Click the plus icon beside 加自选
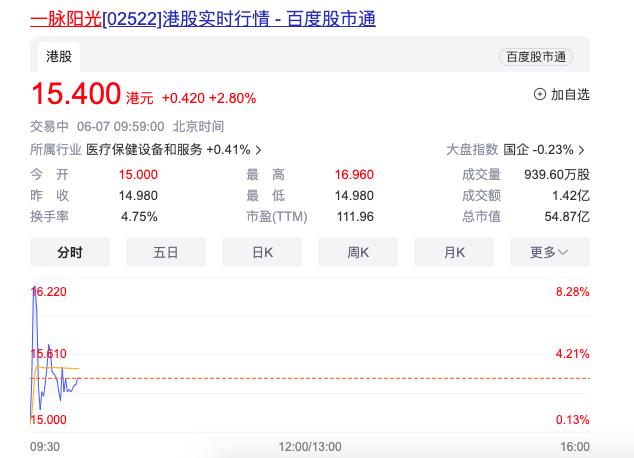Screen dimensions: 634x458 (540, 95)
